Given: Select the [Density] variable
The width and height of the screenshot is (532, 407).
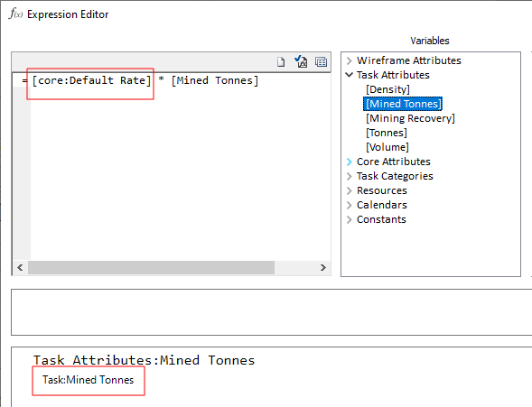Looking at the screenshot, I should [387, 89].
